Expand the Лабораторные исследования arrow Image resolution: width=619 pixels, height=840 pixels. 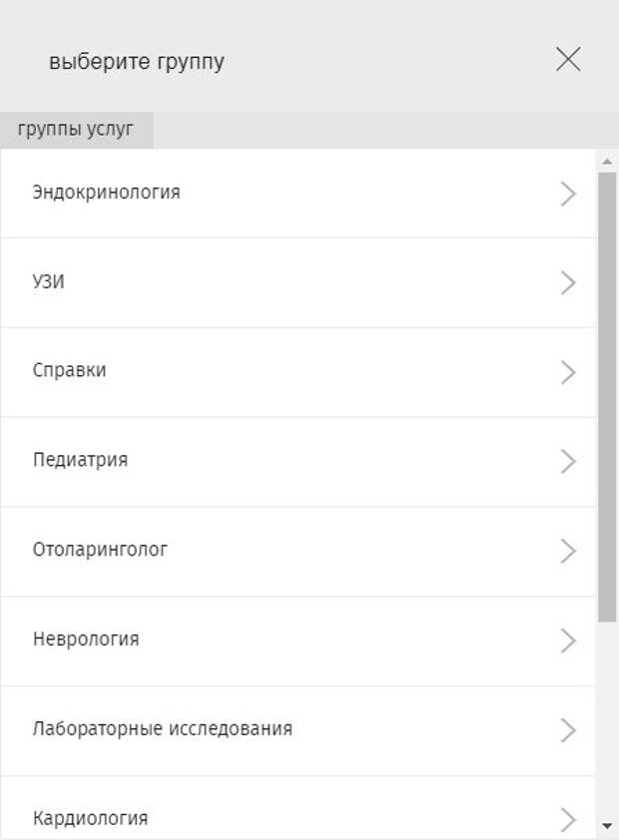569,730
